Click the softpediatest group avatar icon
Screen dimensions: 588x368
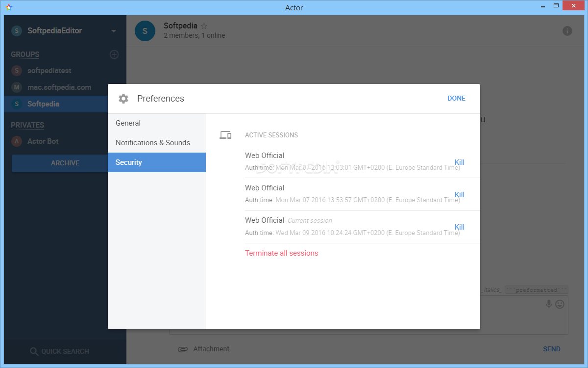[x=17, y=71]
